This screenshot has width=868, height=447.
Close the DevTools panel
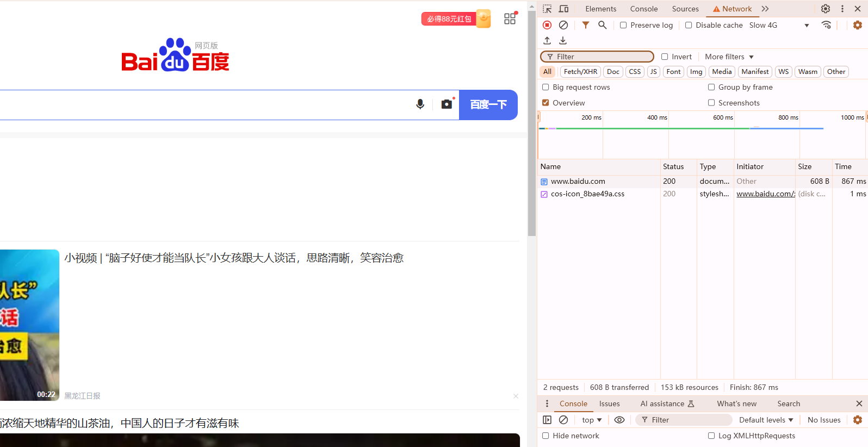pos(858,9)
